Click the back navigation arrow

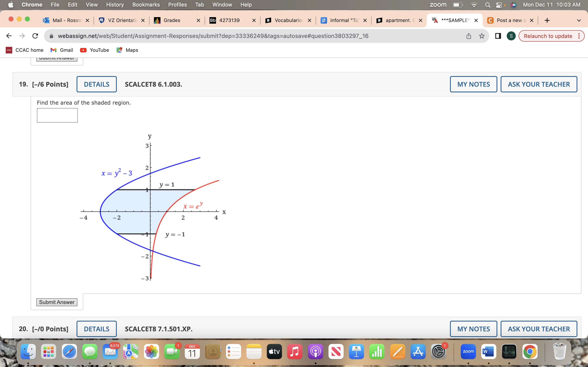point(9,36)
